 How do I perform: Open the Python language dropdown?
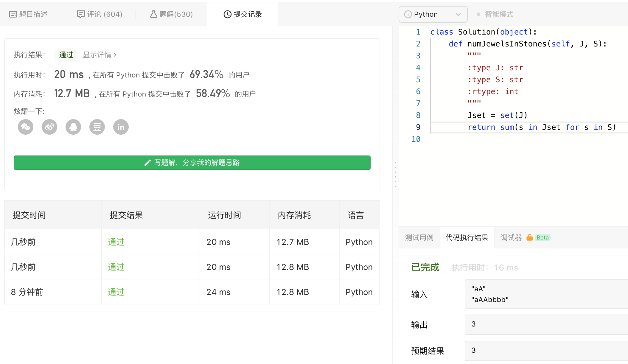click(433, 14)
